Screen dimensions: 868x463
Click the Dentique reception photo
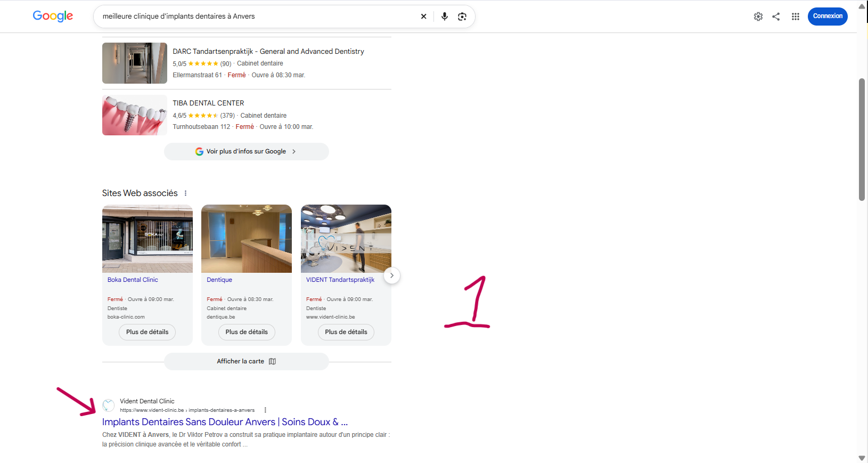point(247,239)
